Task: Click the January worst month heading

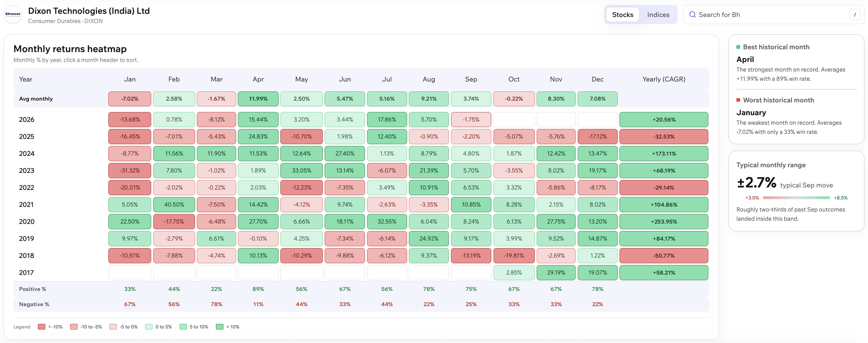Action: pos(751,113)
